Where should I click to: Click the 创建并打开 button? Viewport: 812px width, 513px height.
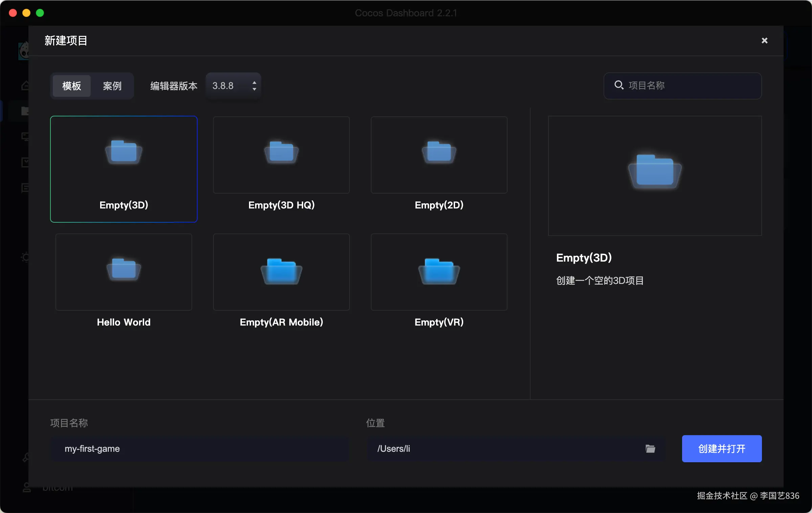click(721, 449)
